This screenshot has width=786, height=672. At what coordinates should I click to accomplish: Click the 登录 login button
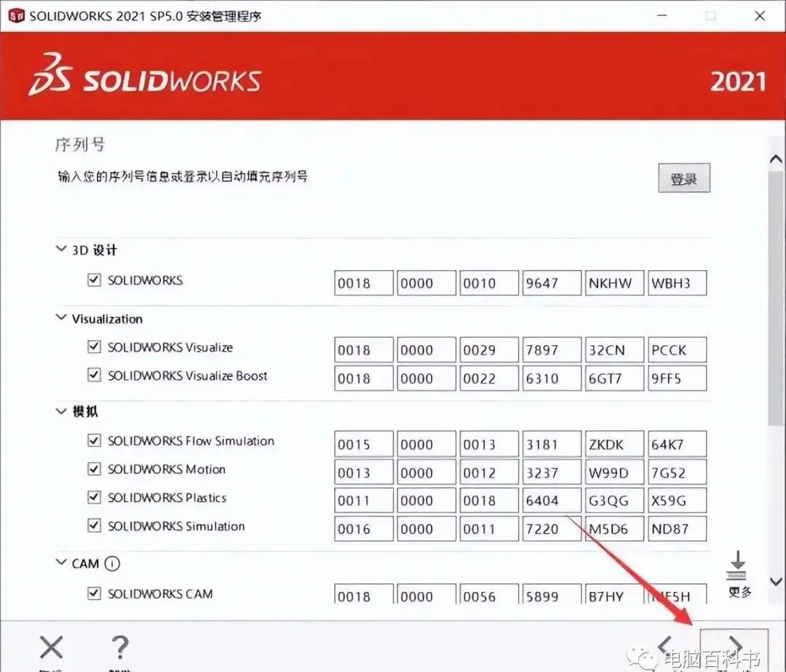click(x=683, y=178)
